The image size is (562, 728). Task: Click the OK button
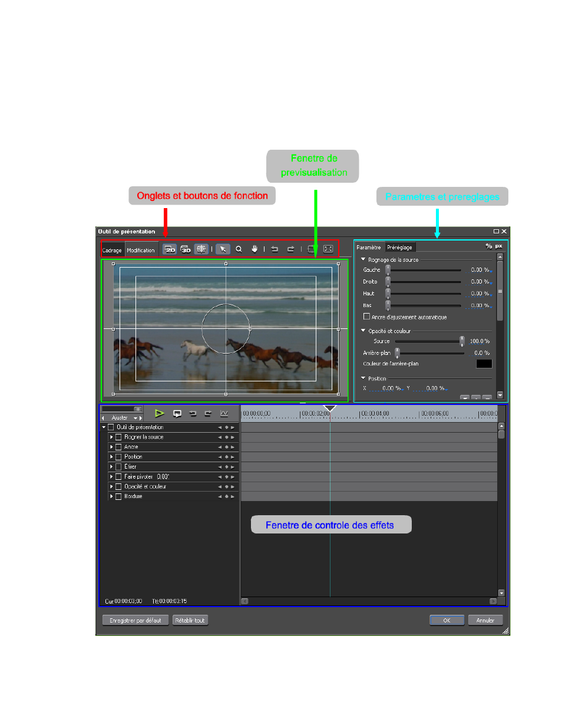(x=447, y=620)
